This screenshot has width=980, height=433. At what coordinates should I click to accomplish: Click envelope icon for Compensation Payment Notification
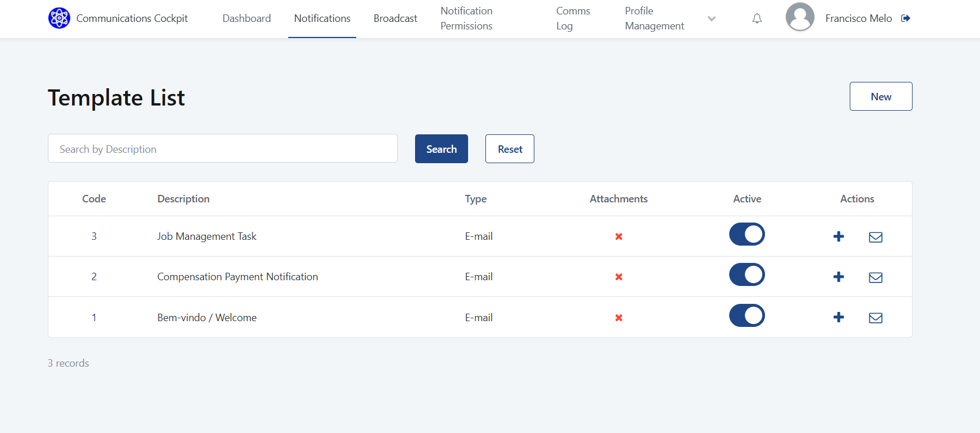pos(876,277)
